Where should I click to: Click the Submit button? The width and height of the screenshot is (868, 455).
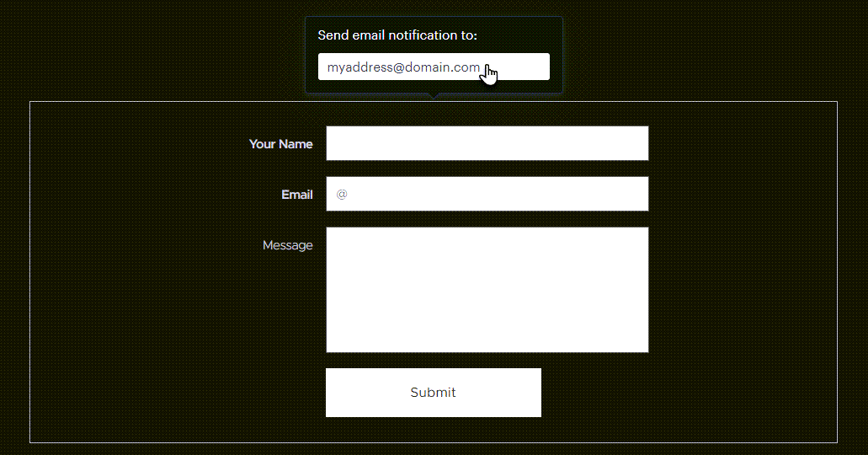[x=434, y=393]
